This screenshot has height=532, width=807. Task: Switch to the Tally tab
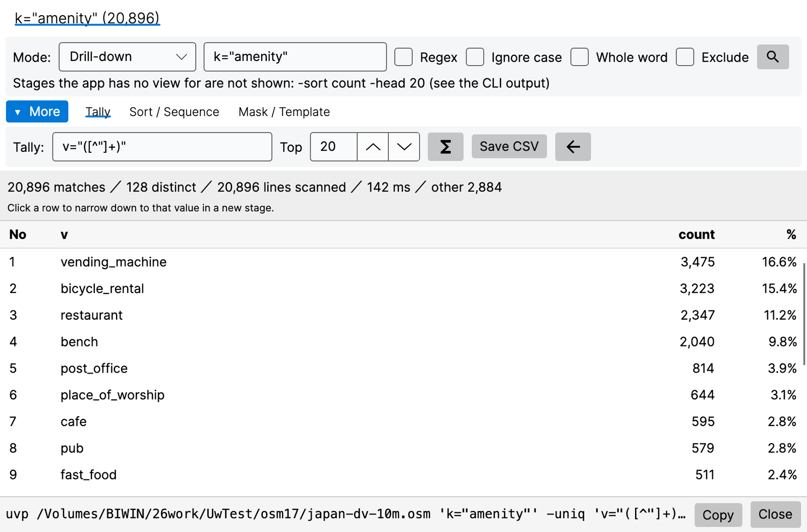(x=98, y=111)
